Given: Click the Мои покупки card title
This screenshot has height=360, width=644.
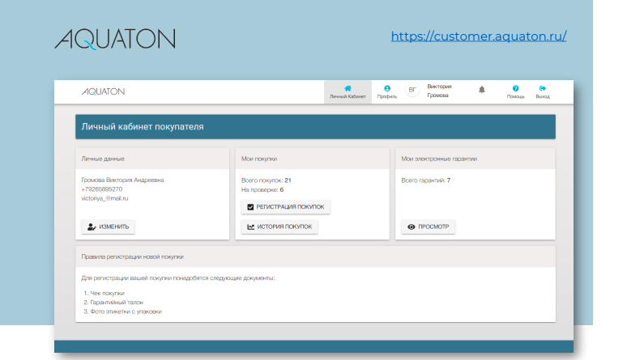Looking at the screenshot, I should point(259,159).
